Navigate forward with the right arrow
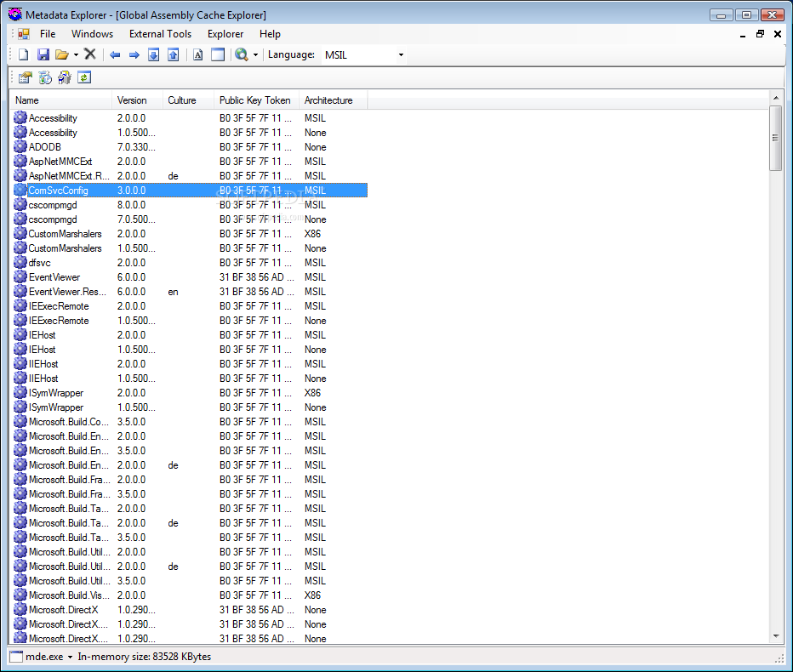This screenshot has height=672, width=793. (x=134, y=54)
